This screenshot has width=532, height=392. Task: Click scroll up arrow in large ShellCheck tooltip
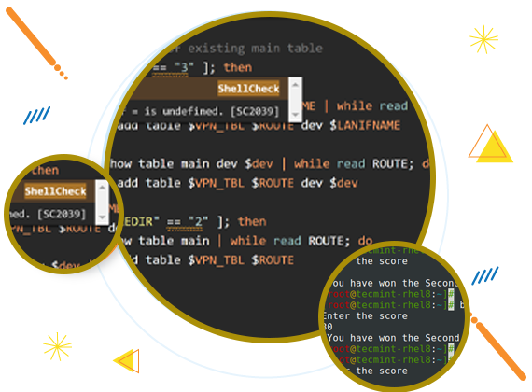295,85
